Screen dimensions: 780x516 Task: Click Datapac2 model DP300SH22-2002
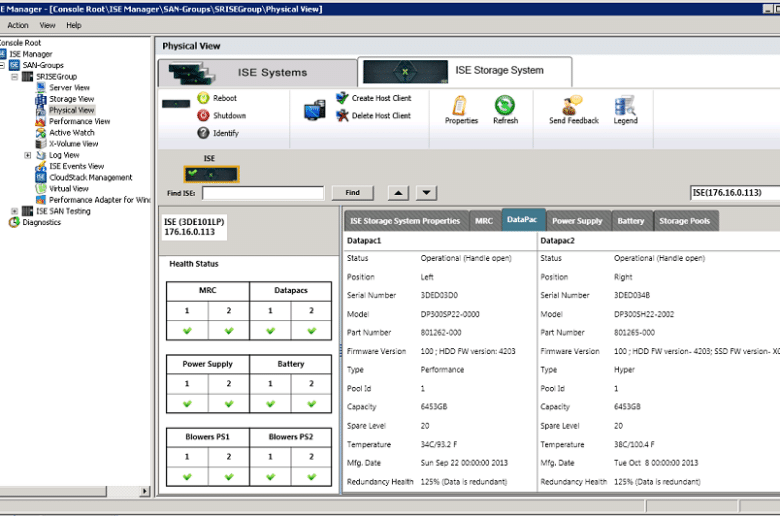(644, 314)
